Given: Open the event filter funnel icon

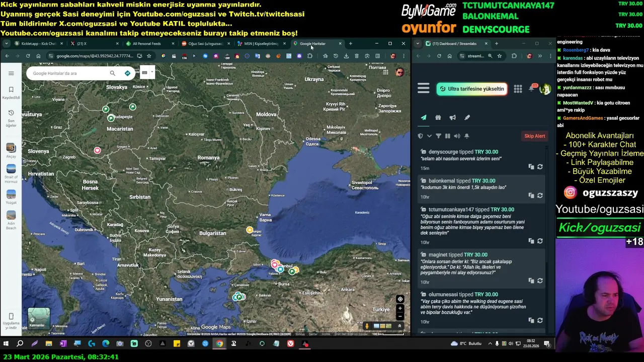Looking at the screenshot, I should (438, 136).
